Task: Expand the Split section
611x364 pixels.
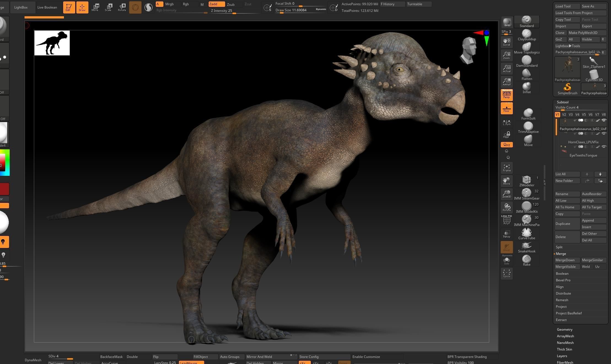Action: [559, 247]
